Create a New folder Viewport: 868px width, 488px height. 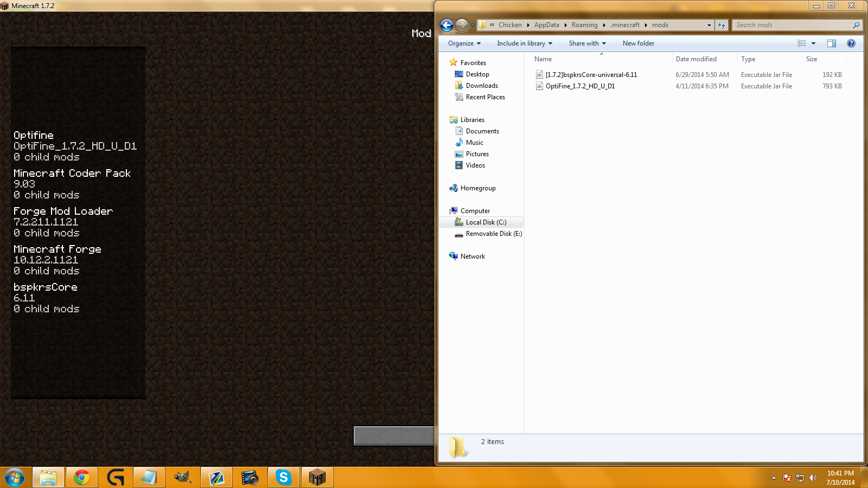(x=639, y=43)
